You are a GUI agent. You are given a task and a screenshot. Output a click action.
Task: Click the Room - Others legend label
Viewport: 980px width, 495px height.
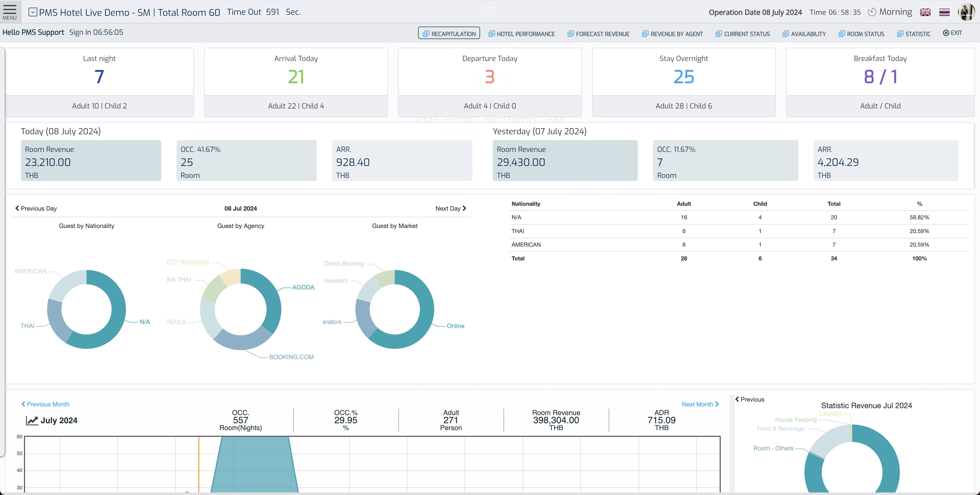(773, 448)
